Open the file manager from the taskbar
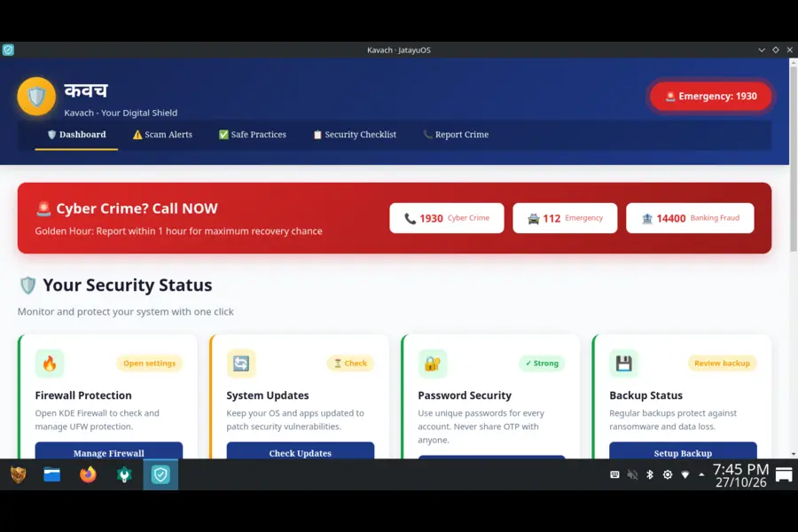798x532 pixels. [52, 474]
